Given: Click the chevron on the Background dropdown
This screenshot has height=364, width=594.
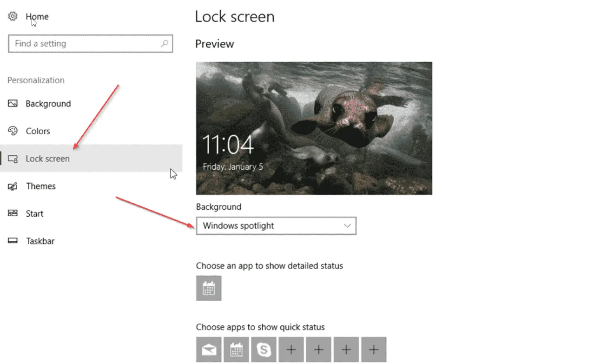Looking at the screenshot, I should pyautogui.click(x=347, y=226).
